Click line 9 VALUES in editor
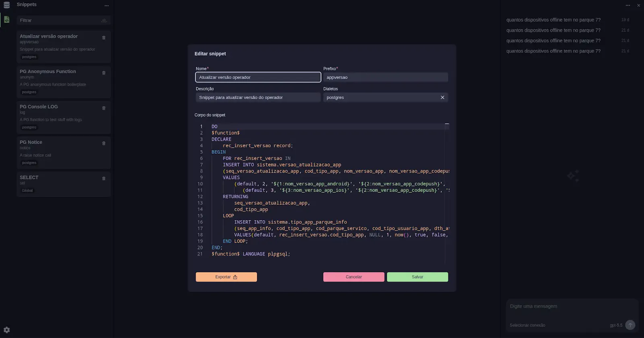Image resolution: width=644 pixels, height=338 pixels. (x=231, y=177)
